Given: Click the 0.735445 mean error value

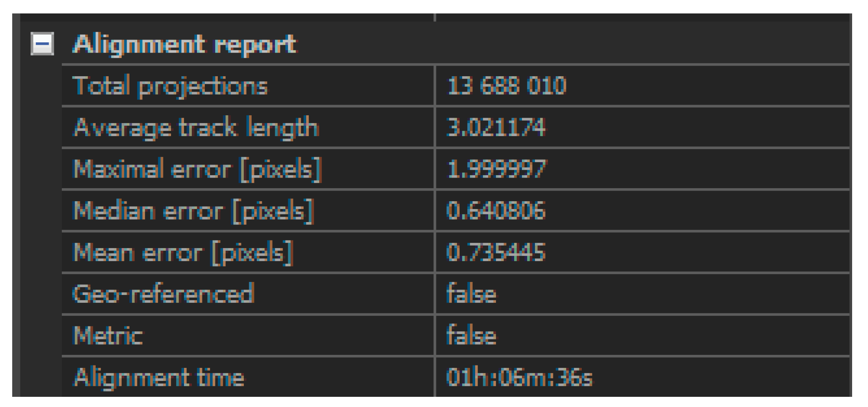Looking at the screenshot, I should [496, 253].
